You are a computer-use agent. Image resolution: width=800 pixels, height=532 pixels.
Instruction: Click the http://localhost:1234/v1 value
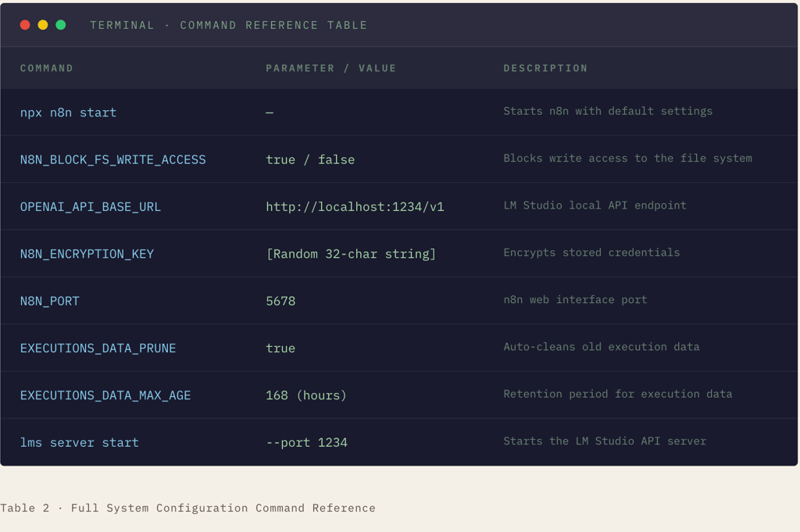point(355,206)
